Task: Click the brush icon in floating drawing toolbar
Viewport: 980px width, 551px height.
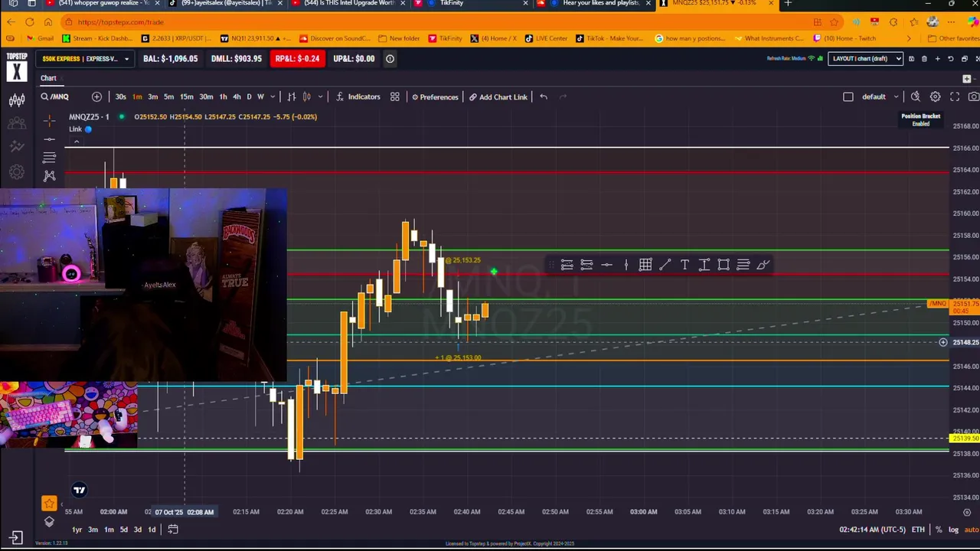Action: [763, 265]
